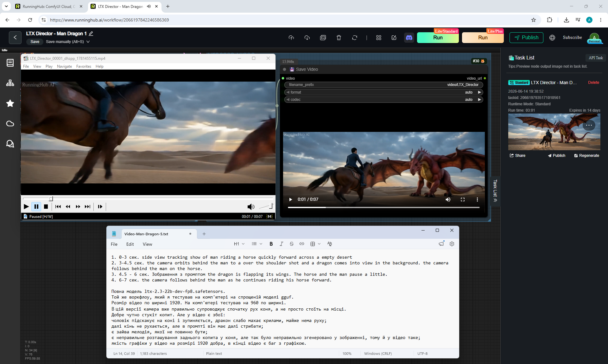Click the language globe icon
The height and width of the screenshot is (364, 608).
[552, 38]
